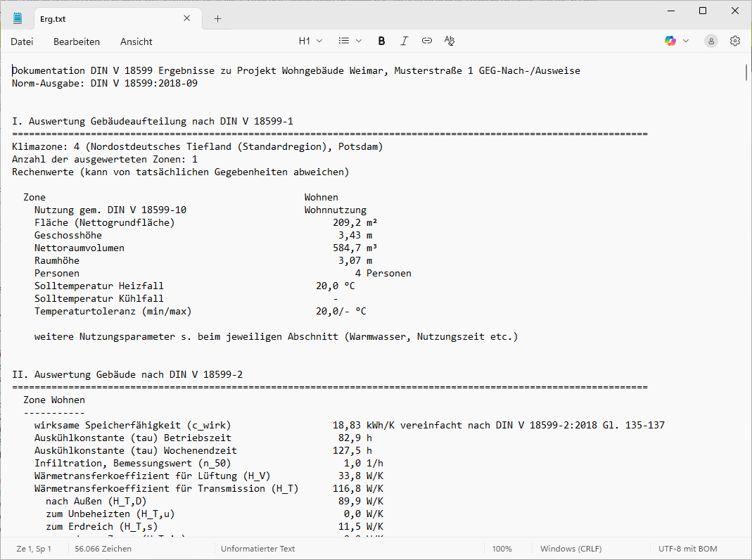The height and width of the screenshot is (560, 752).
Task: Add a new tab with plus button
Action: point(217,19)
